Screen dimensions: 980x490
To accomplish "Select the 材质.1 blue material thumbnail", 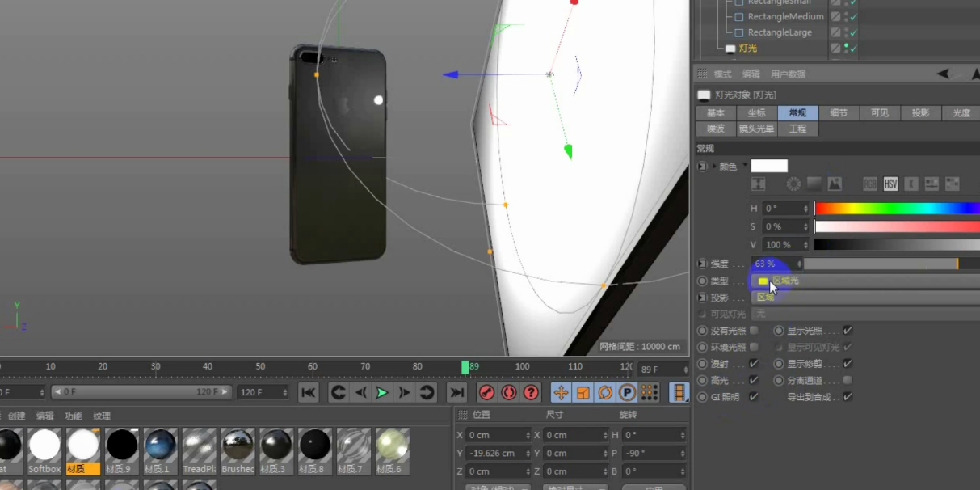I will pyautogui.click(x=161, y=451).
